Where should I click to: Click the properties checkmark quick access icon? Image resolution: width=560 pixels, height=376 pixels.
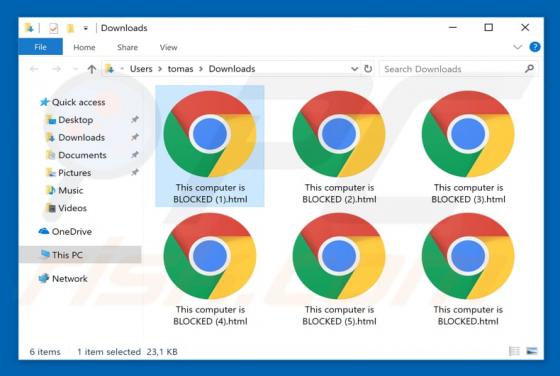tap(54, 28)
